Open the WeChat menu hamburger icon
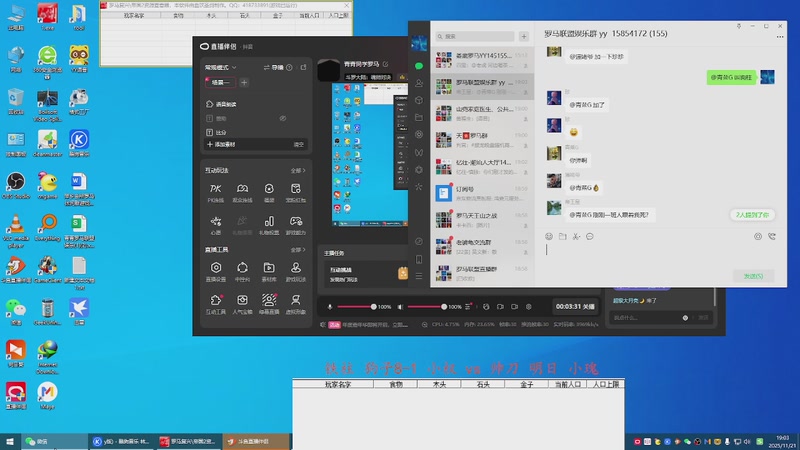The width and height of the screenshot is (800, 450). pos(419,276)
